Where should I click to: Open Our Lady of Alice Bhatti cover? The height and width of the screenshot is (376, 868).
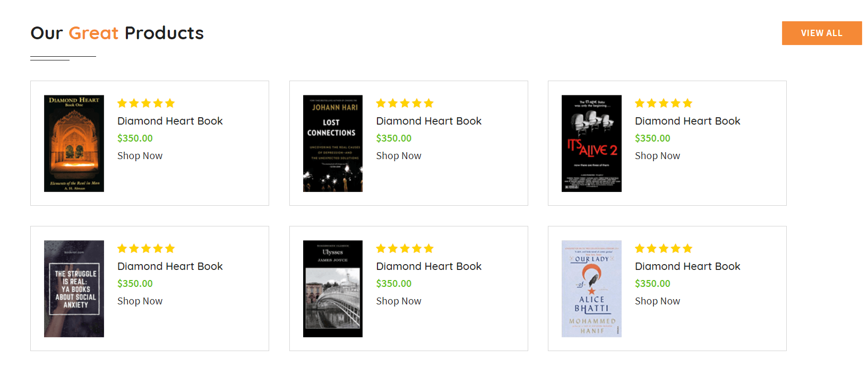point(591,288)
